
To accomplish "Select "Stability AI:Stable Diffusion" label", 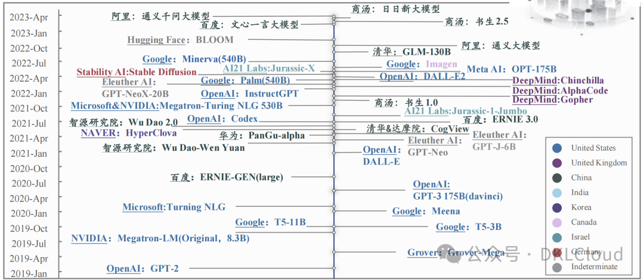I will point(137,72).
